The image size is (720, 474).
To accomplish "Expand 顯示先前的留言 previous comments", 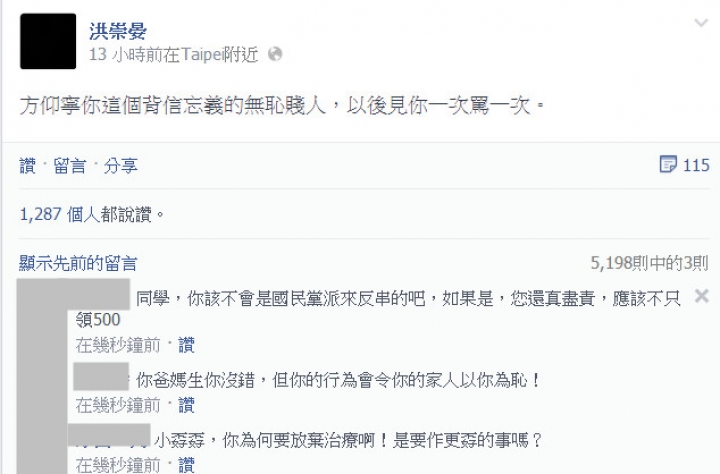I will click(78, 264).
